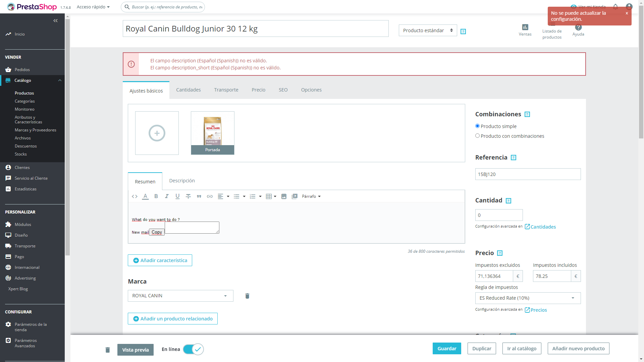Toggle the En línea switch
This screenshot has width=644, height=362.
[x=194, y=349]
